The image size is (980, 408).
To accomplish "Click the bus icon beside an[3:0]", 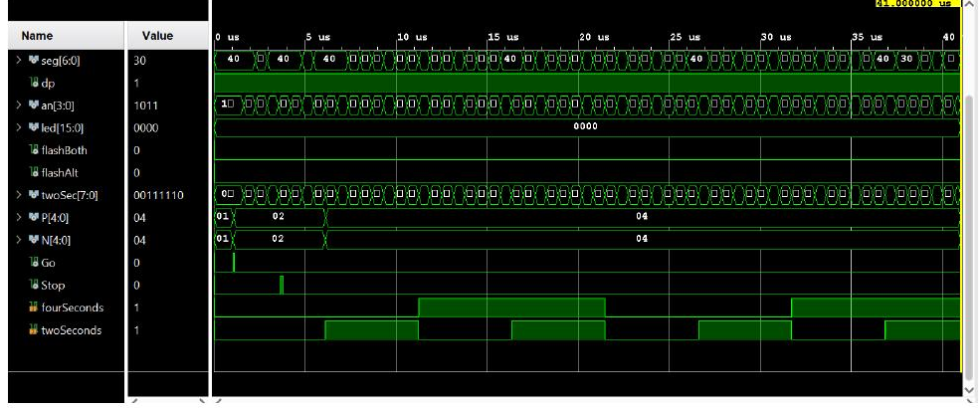I will coord(33,105).
